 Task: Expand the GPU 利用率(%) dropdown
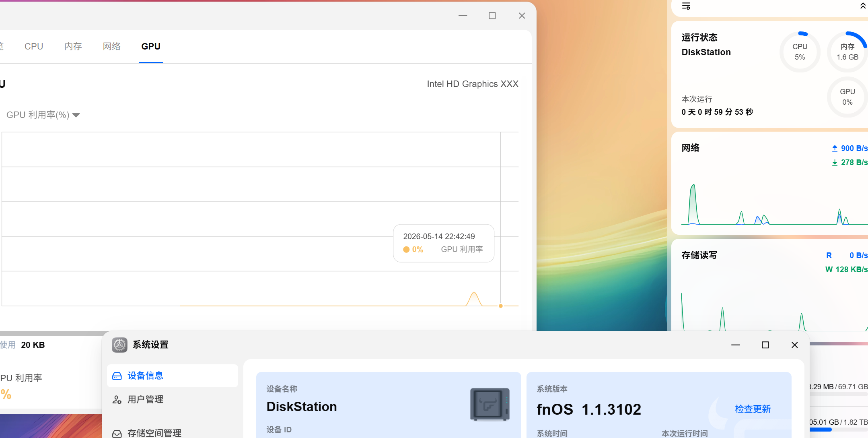(43, 115)
